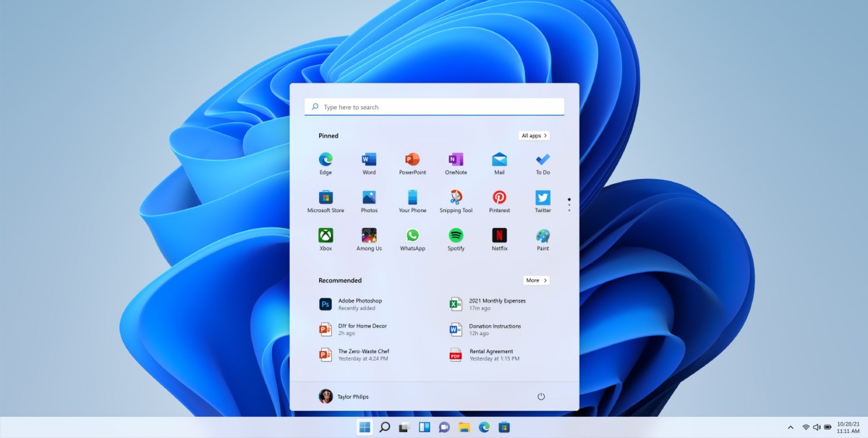Screen dimensions: 868x438
Task: Open the Mail app
Action: (x=498, y=161)
